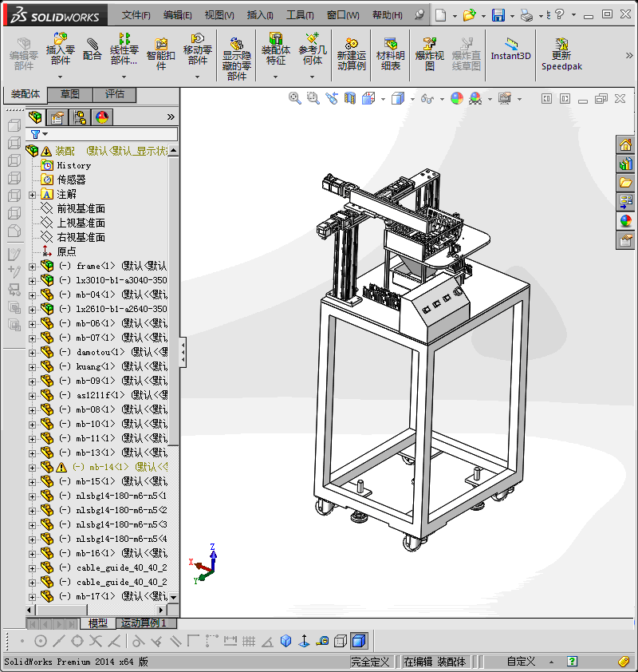Click Update Speedpak (更新Speedpak) icon
The image size is (638, 672).
pos(561,54)
